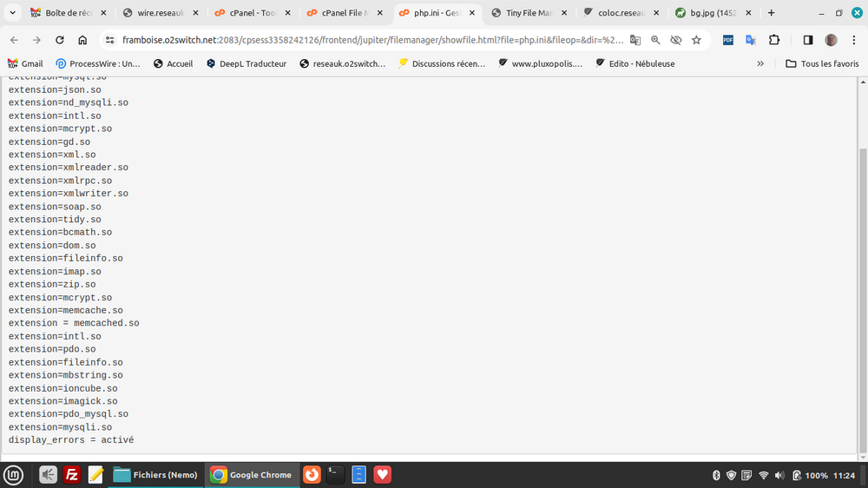868x488 pixels.
Task: Click the line extension = memcached.so
Action: coord(74,324)
